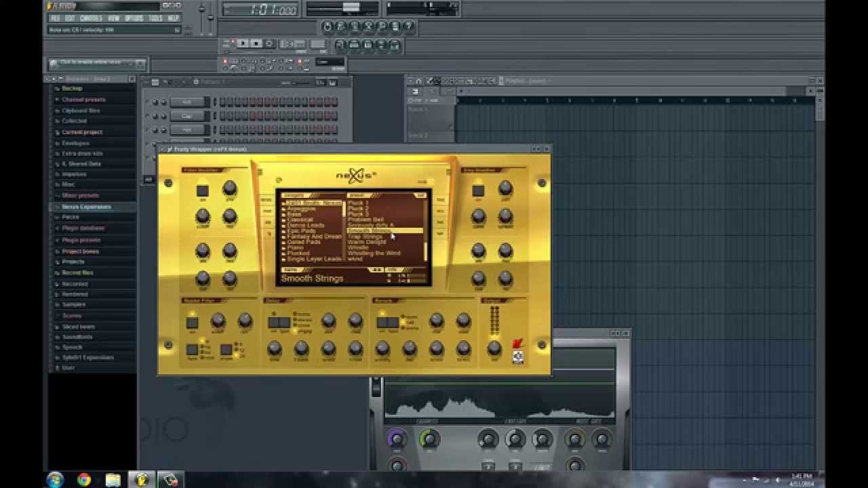Expand the Current project browser folder
This screenshot has width=868, height=488.
(82, 132)
